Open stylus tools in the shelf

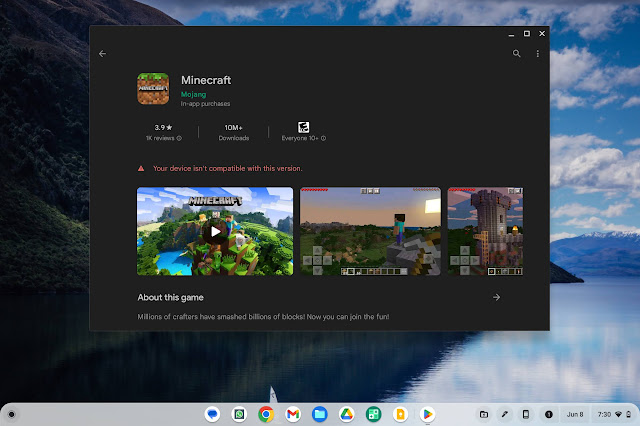click(x=505, y=415)
